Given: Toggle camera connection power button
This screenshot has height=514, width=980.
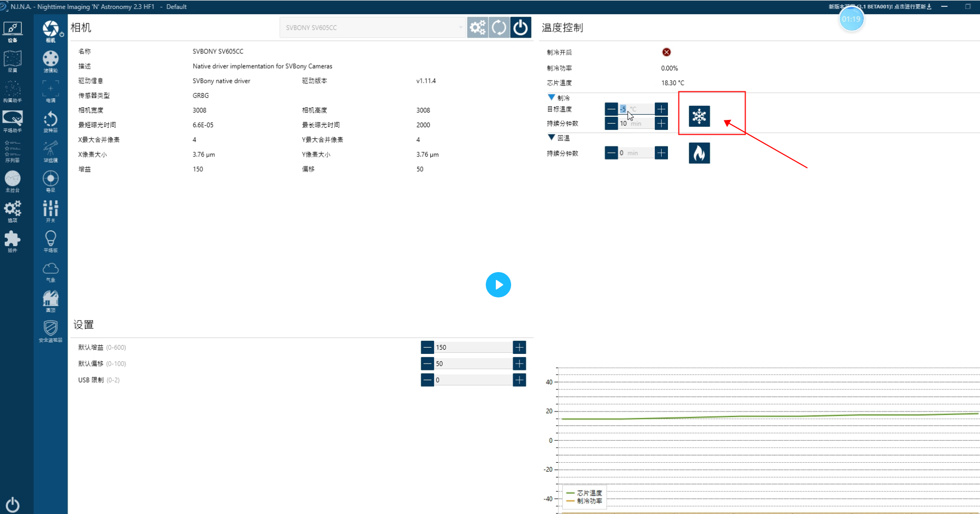Looking at the screenshot, I should pos(521,27).
